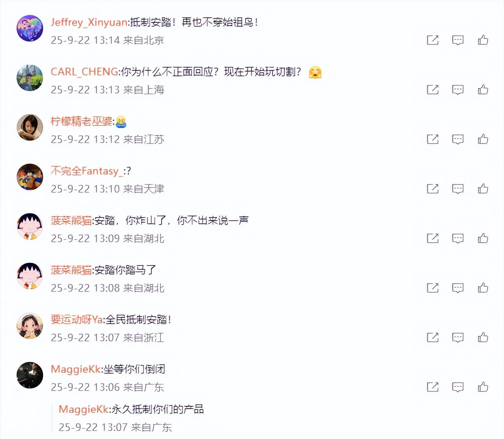Like the 全民抵制安踏 comment

483,337
